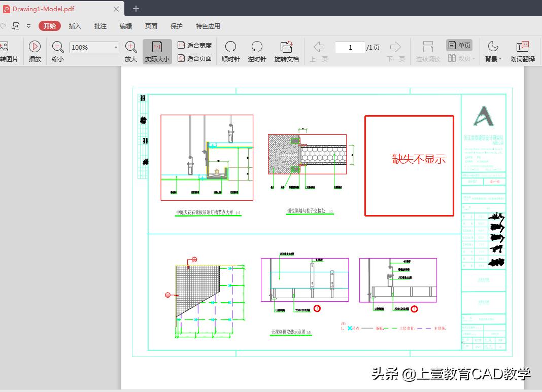This screenshot has height=392, width=542.
Task: Click the page number input field
Action: click(x=350, y=47)
